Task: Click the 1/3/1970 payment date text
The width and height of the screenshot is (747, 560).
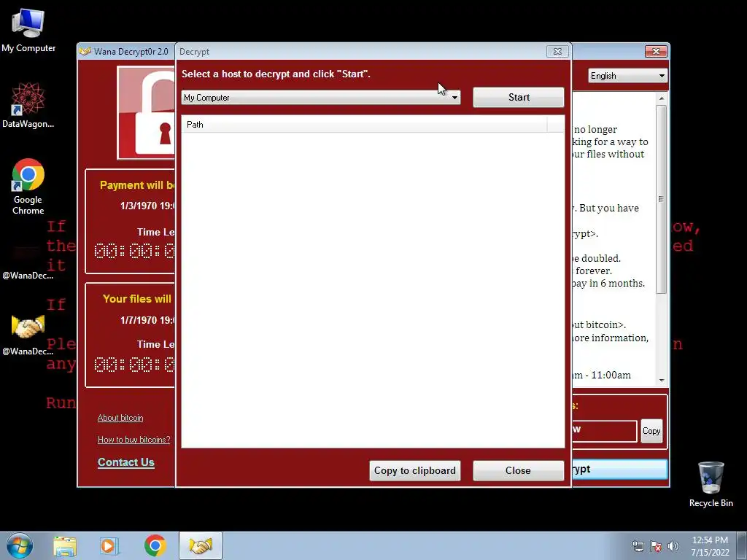Action: point(147,206)
